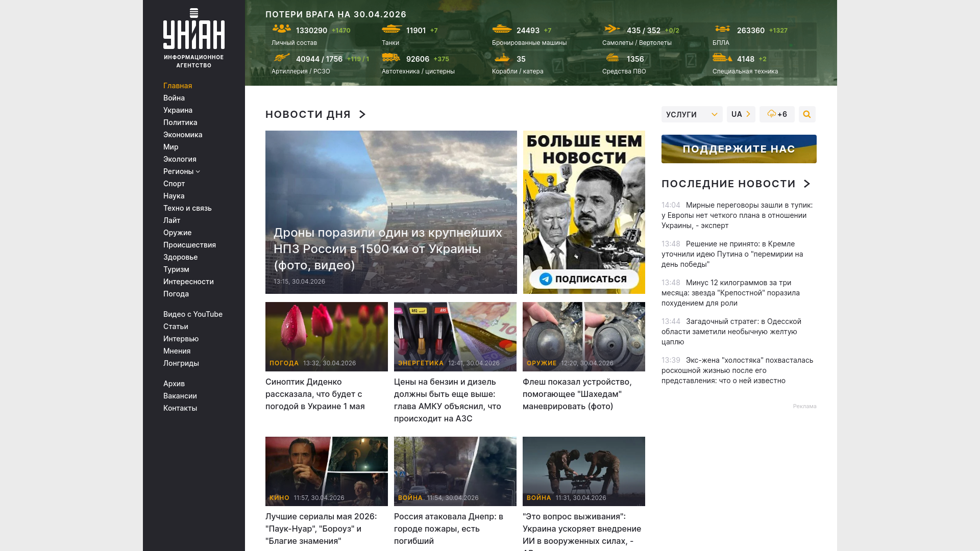The width and height of the screenshot is (980, 551).
Task: Open the Происшествия section
Action: pyautogui.click(x=189, y=245)
